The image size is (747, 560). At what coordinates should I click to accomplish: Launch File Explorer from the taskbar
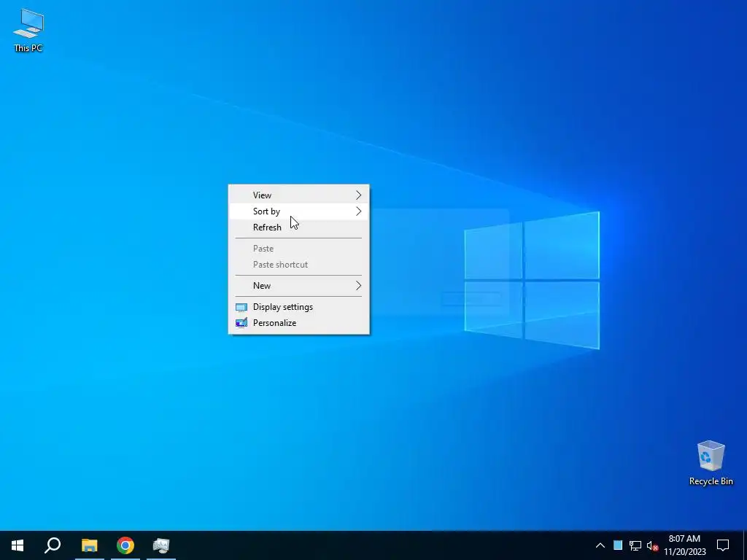[x=90, y=545]
